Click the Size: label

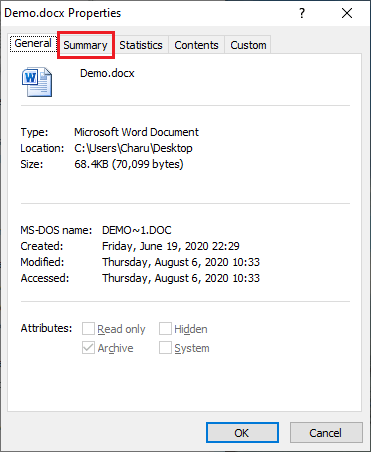tap(32, 164)
